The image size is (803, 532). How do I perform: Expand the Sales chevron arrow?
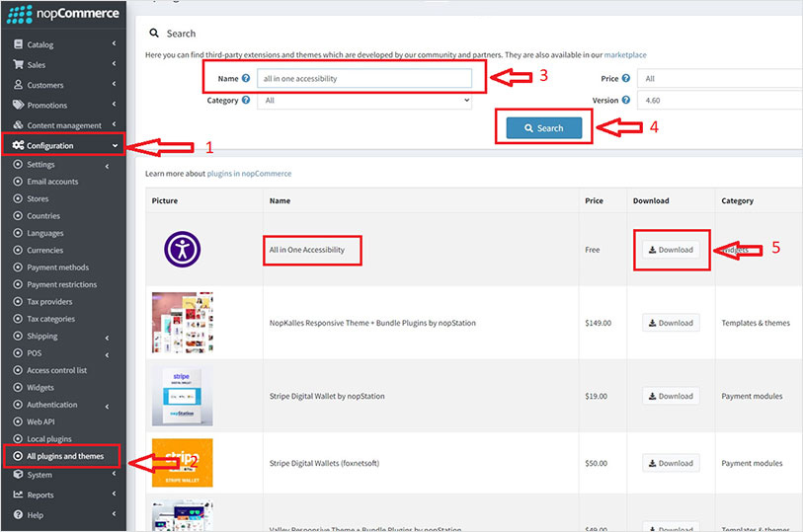pos(115,64)
